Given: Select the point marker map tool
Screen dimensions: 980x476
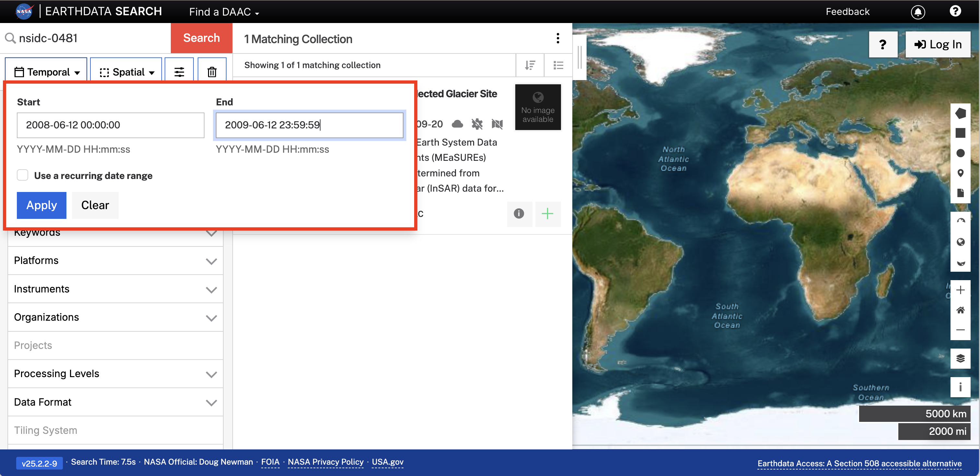Looking at the screenshot, I should [x=960, y=173].
